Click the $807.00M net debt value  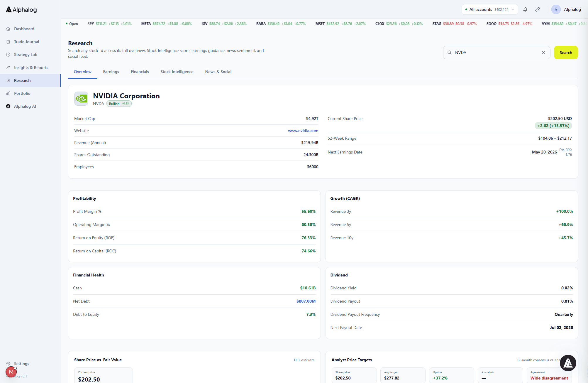(x=306, y=301)
